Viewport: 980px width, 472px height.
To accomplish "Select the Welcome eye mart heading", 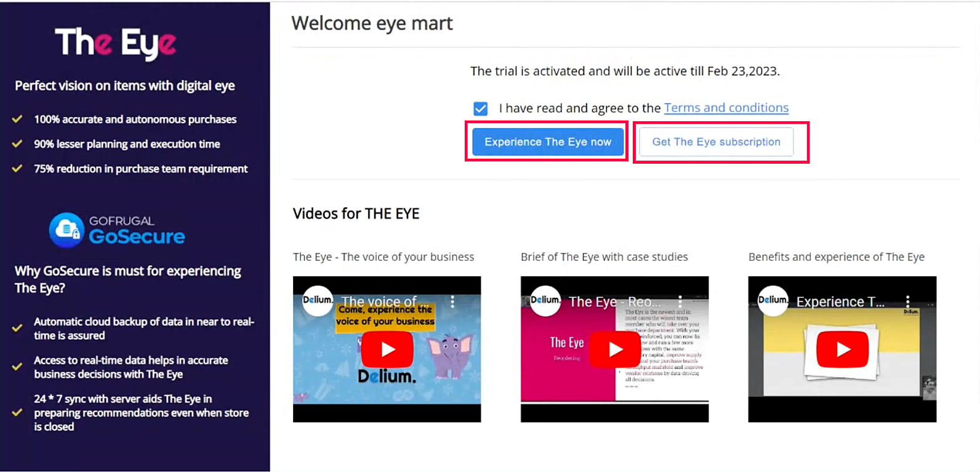I will [x=372, y=23].
